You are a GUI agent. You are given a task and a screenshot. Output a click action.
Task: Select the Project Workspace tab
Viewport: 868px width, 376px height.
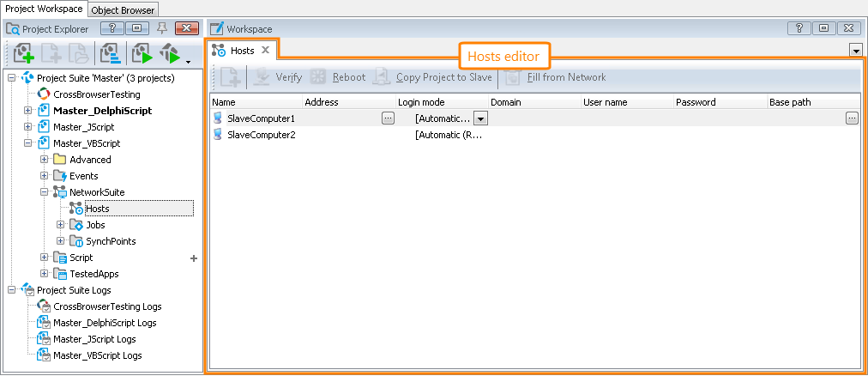click(44, 9)
